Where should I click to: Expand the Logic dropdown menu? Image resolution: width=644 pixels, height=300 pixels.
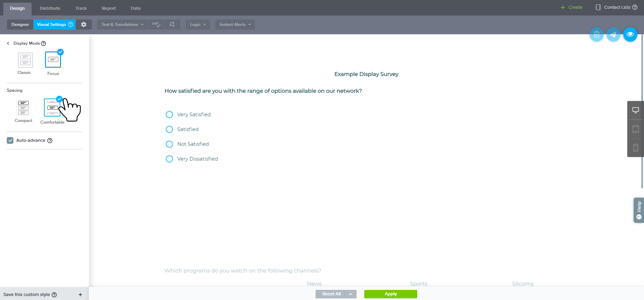coord(198,25)
